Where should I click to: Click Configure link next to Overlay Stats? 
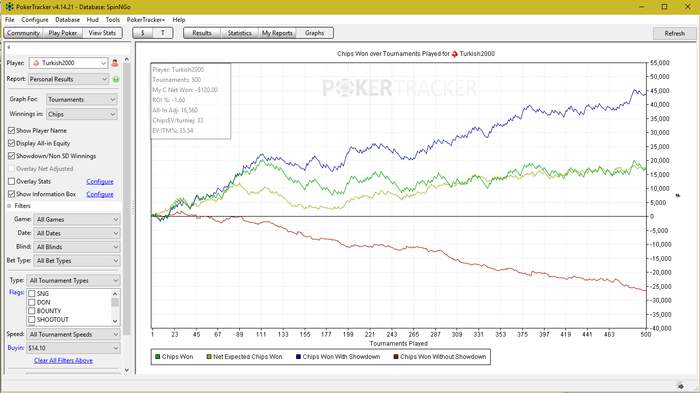[x=100, y=181]
